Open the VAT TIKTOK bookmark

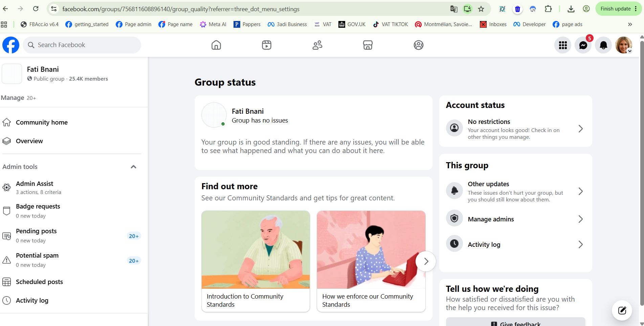390,24
